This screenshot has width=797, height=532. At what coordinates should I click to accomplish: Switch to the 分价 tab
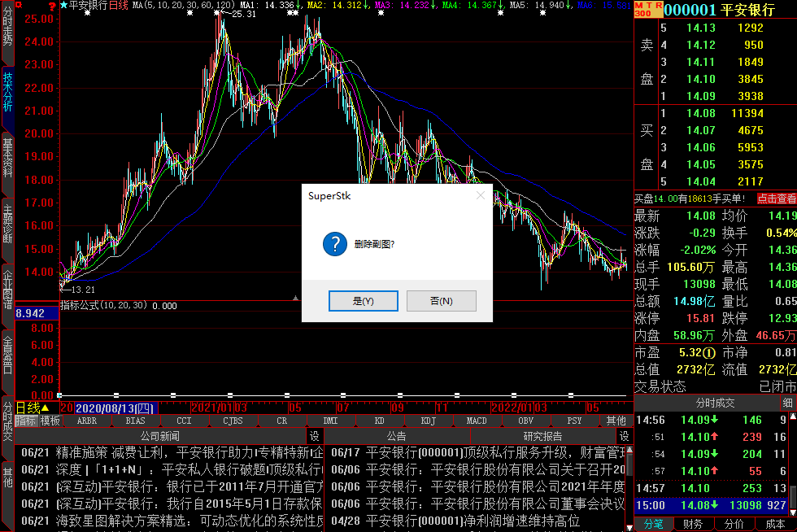(734, 525)
